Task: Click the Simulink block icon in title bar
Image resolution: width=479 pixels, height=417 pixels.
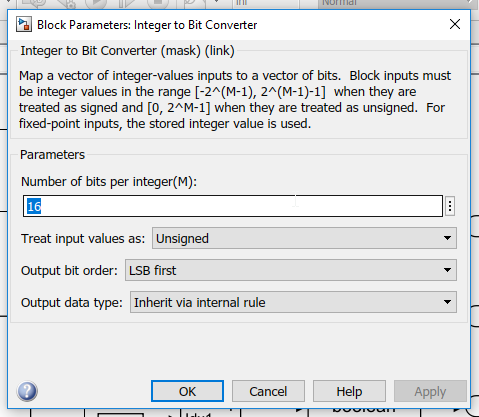Action: 24,25
